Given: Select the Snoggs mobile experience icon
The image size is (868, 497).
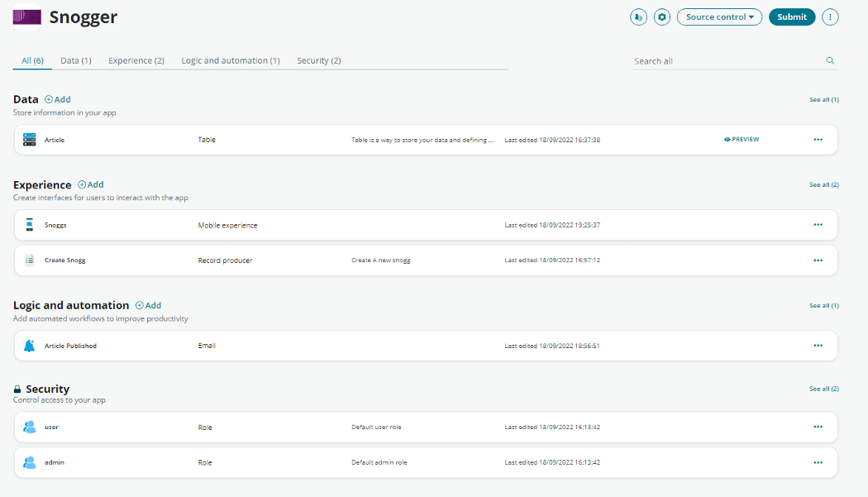Looking at the screenshot, I should point(29,225).
